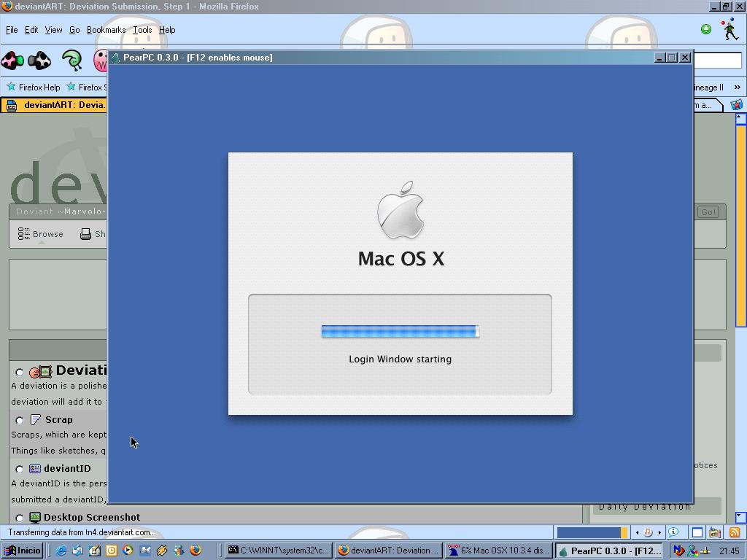747x560 pixels.
Task: Click the info icon in status bar
Action: 673,532
